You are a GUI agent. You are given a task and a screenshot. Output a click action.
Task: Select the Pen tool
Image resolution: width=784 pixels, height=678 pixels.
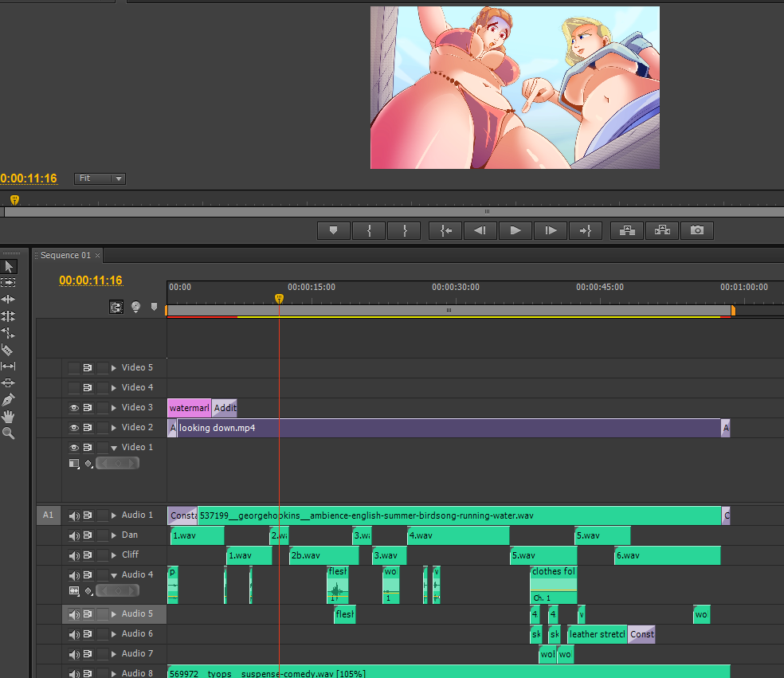click(9, 399)
